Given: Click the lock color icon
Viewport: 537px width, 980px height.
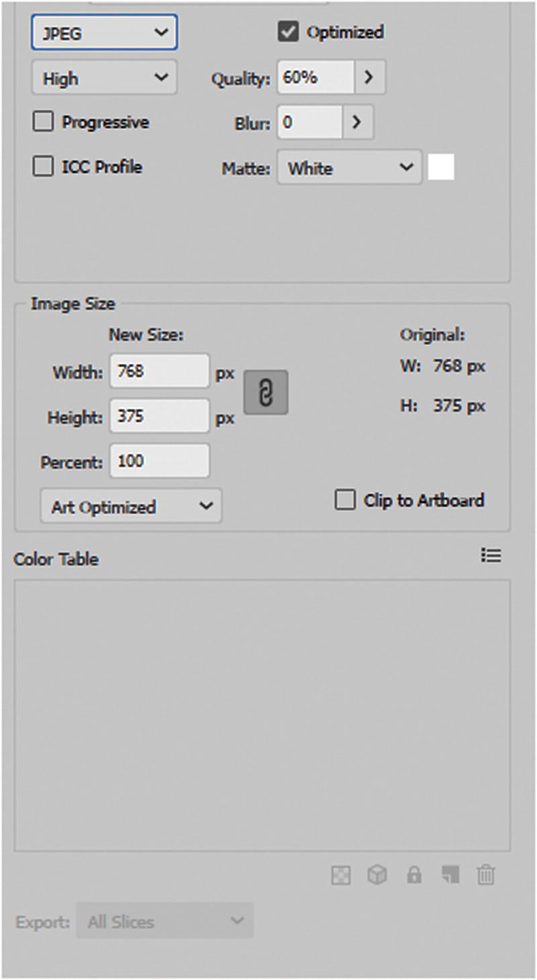Looking at the screenshot, I should click(414, 875).
